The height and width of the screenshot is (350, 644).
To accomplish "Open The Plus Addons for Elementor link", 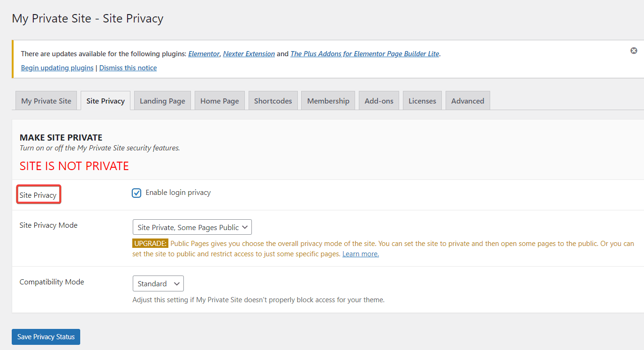I will [364, 53].
